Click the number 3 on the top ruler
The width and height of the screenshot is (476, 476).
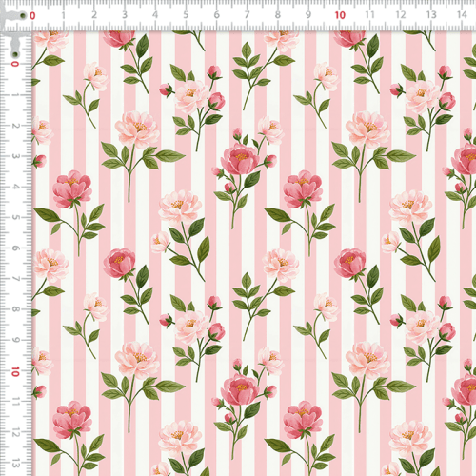pyautogui.click(x=125, y=15)
